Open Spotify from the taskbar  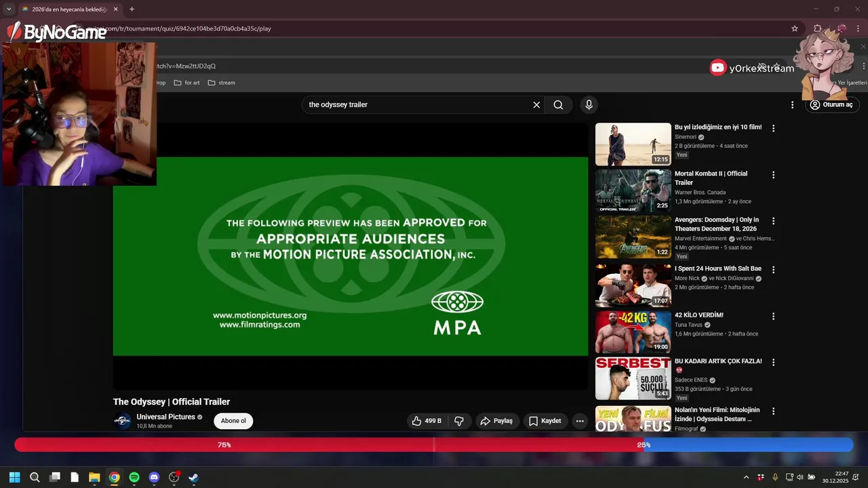point(134,477)
